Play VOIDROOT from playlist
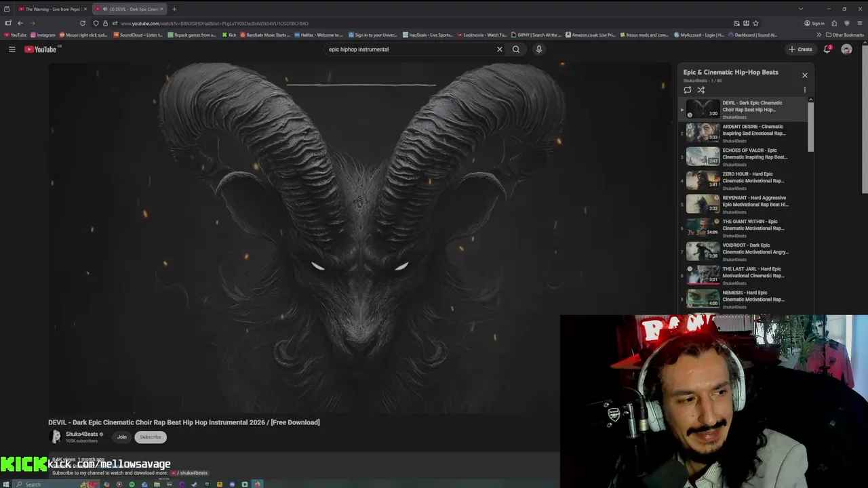The width and height of the screenshot is (868, 488). 743,251
